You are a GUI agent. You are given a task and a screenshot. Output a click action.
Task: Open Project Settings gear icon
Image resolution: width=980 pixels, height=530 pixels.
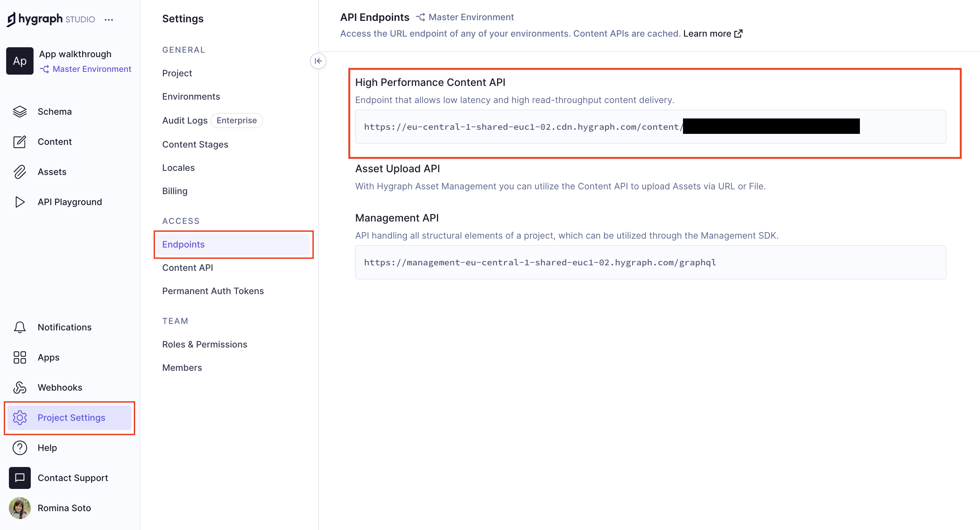point(20,417)
